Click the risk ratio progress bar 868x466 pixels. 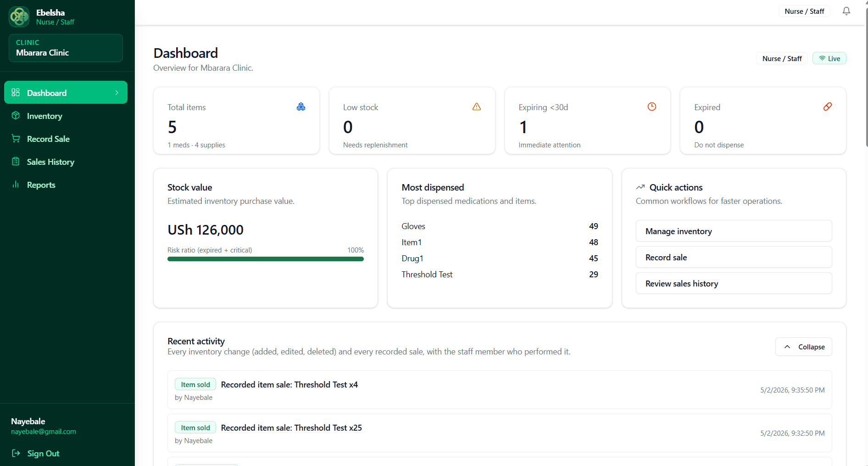(x=265, y=259)
